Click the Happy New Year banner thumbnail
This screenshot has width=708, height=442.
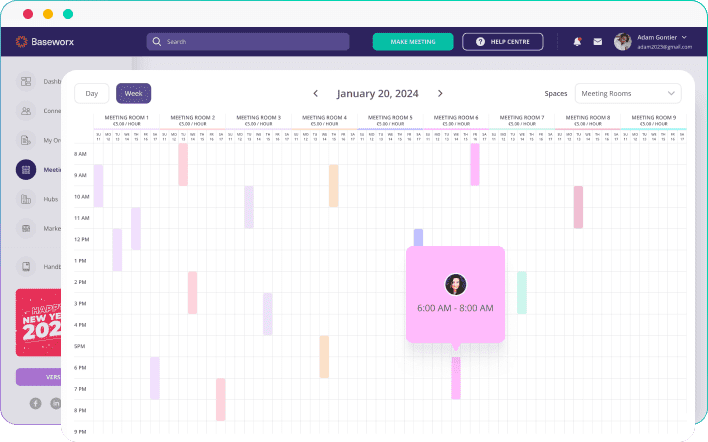pos(38,322)
